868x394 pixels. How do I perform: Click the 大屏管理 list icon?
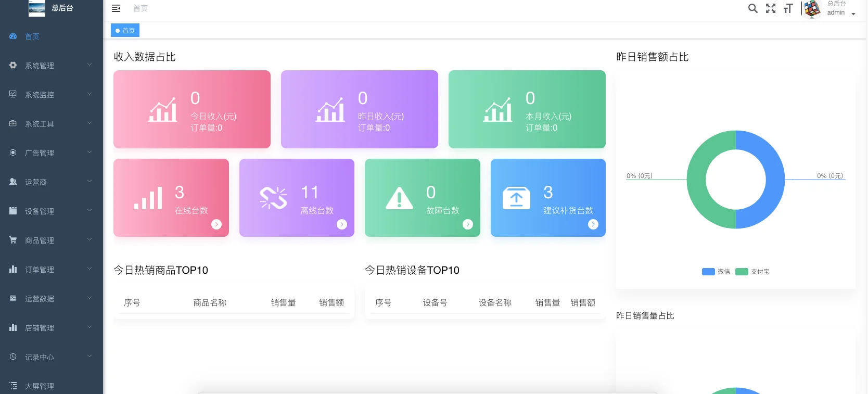point(13,386)
